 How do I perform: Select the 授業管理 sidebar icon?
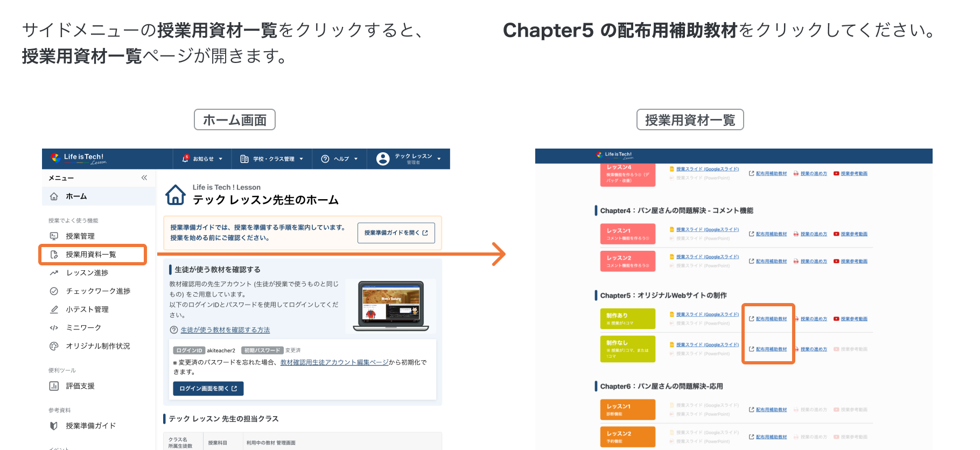click(54, 236)
